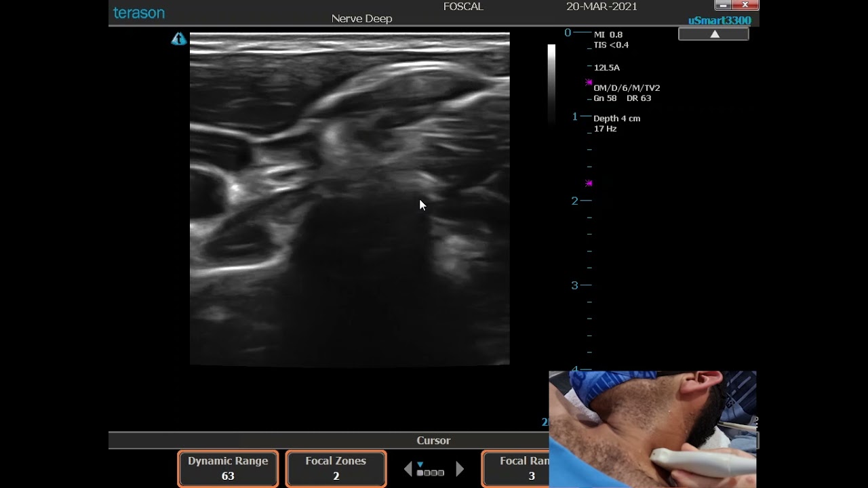Image resolution: width=868 pixels, height=488 pixels.
Task: Click the Dynamic Range 63 control
Action: (x=228, y=468)
